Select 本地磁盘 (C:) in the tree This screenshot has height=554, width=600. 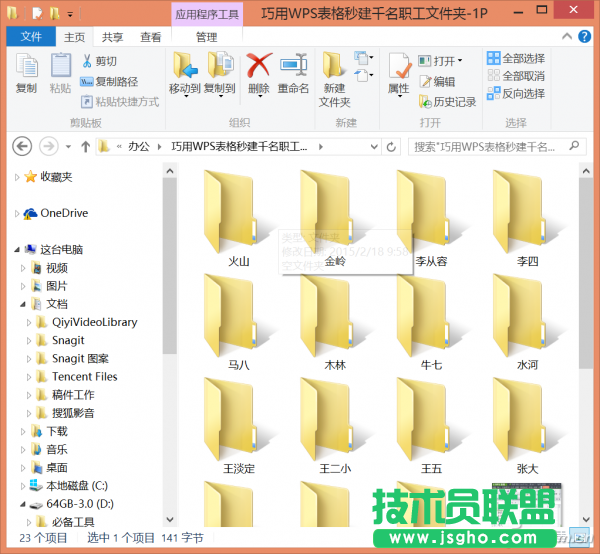pos(77,486)
